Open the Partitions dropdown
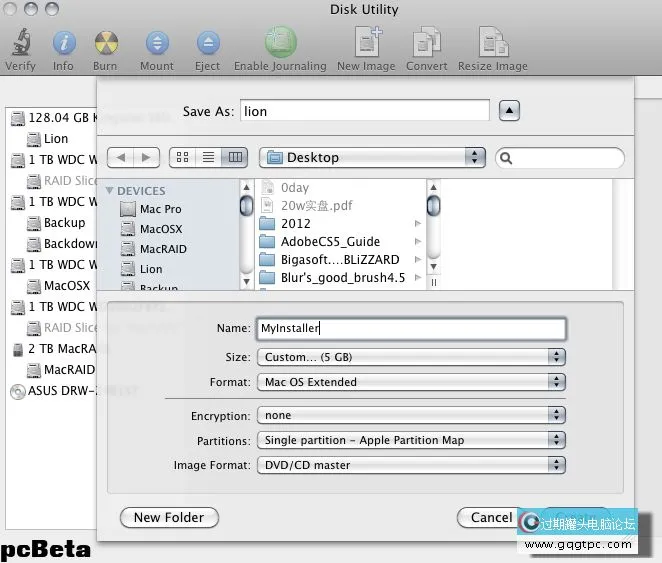 click(x=410, y=440)
